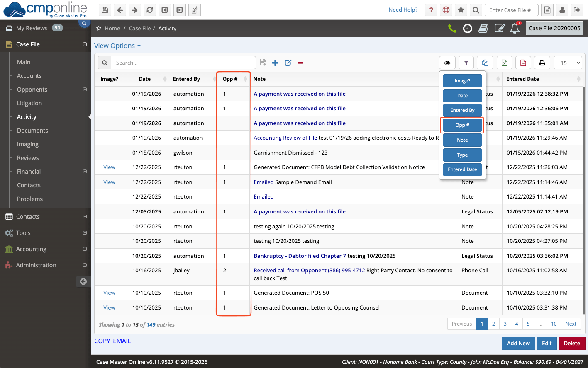Screen dimensions: 588x368
Task: Export the table to PDF
Action: point(523,63)
